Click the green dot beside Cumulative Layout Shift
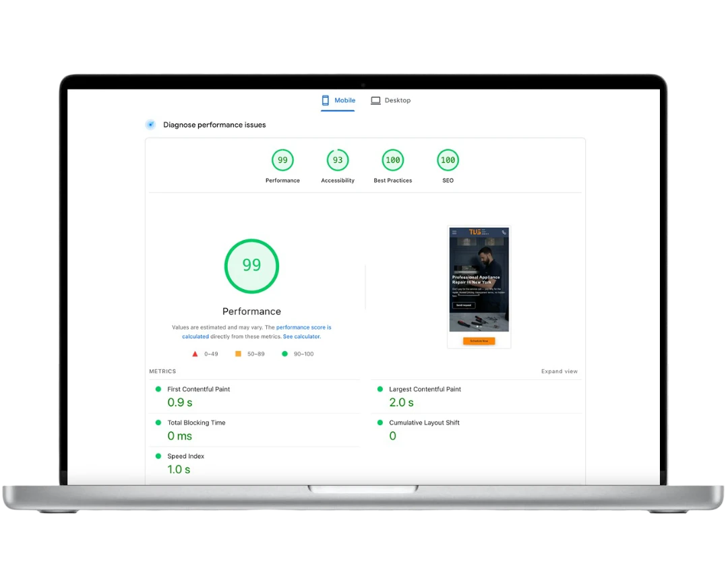 click(x=380, y=422)
